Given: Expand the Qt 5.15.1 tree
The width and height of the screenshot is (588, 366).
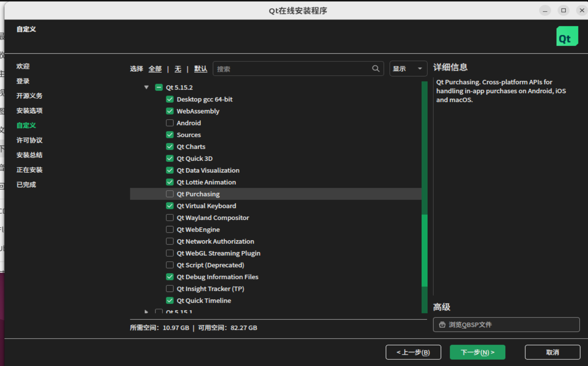Looking at the screenshot, I should (x=146, y=312).
